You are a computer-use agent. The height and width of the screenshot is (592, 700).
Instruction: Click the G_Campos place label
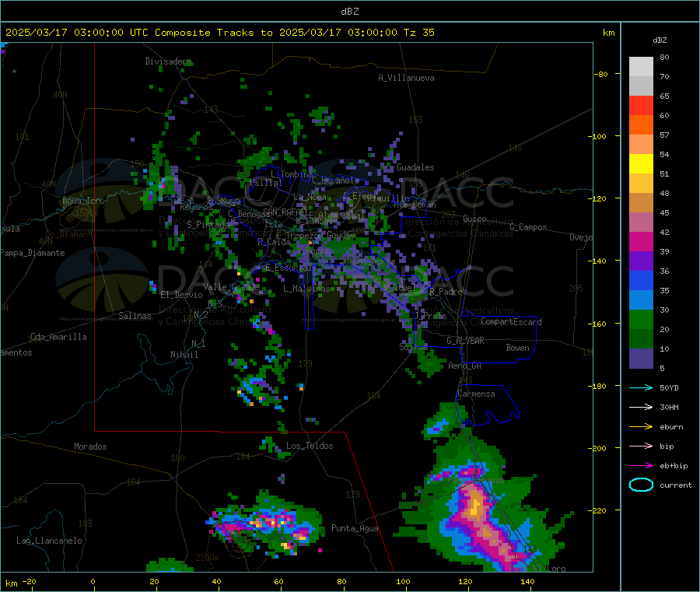(528, 227)
